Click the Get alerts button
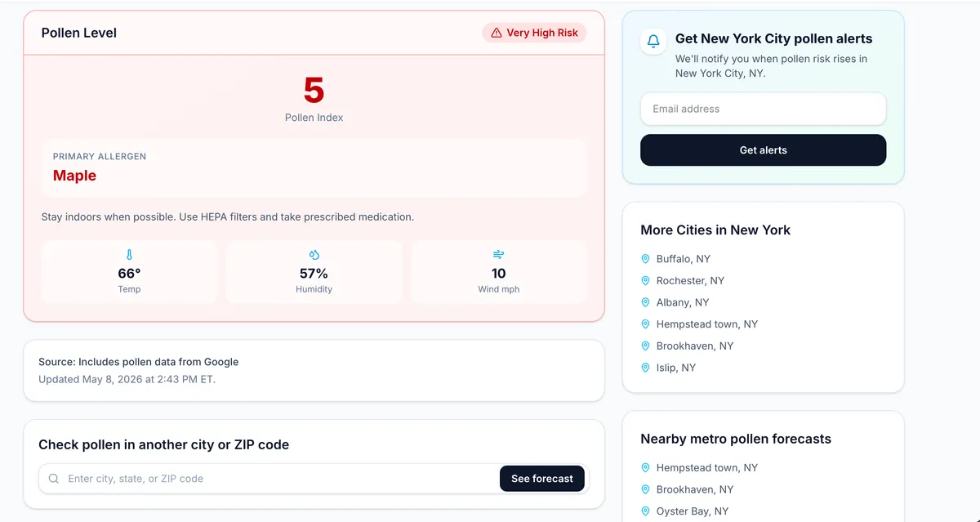 tap(763, 150)
